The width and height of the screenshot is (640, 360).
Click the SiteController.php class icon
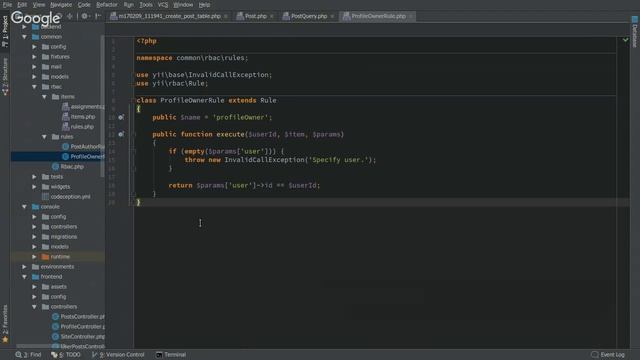click(x=56, y=337)
